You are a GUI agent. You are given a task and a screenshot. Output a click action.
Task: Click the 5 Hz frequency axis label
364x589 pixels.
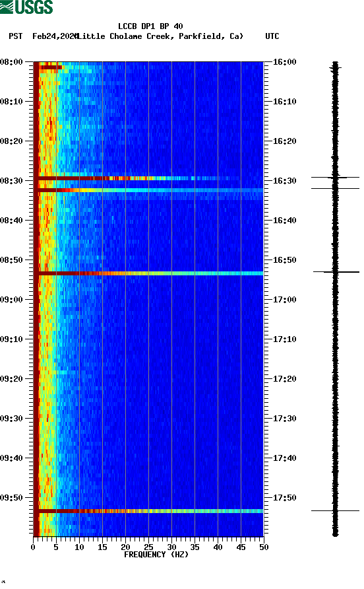pos(56,547)
